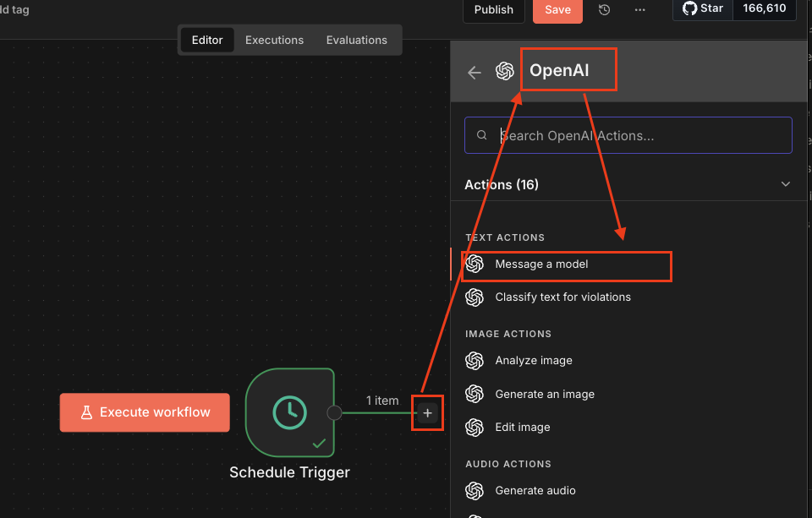
Task: Click the Execute workflow button
Action: click(x=145, y=412)
